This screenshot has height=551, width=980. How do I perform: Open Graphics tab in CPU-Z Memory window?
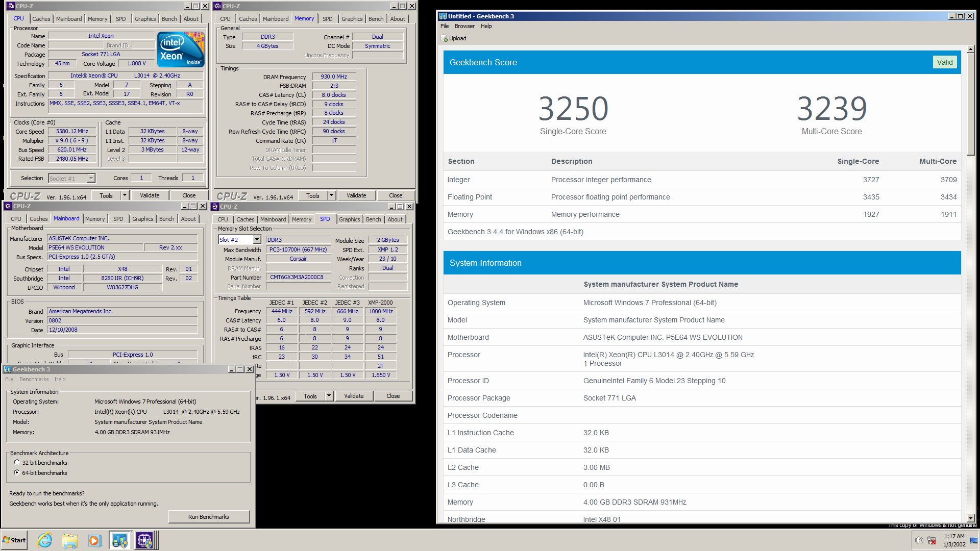(352, 19)
